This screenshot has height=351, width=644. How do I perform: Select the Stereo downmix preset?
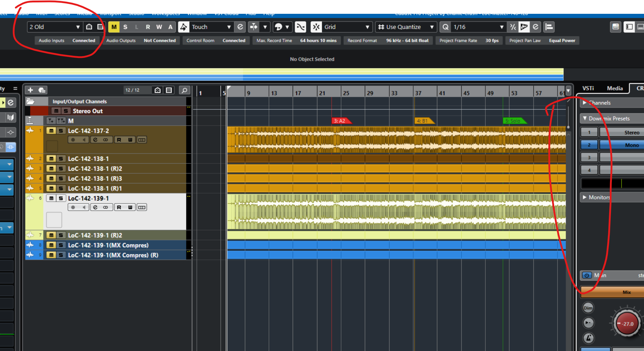(x=622, y=132)
